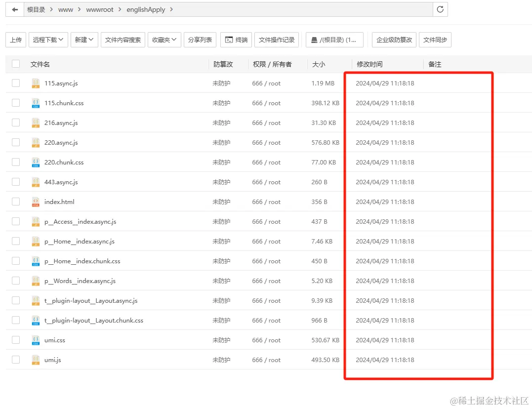Screen dimensions: 532x409
Task: Expand chevron after www in path
Action: coord(79,9)
